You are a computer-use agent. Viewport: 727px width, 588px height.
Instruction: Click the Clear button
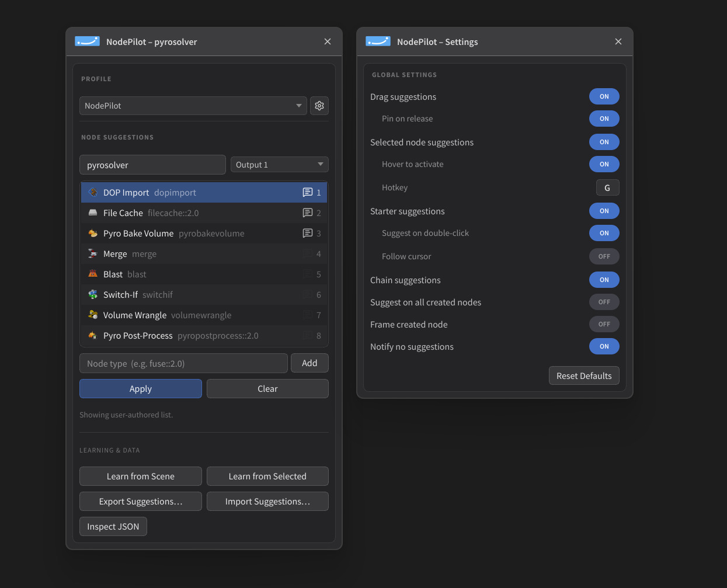click(267, 389)
